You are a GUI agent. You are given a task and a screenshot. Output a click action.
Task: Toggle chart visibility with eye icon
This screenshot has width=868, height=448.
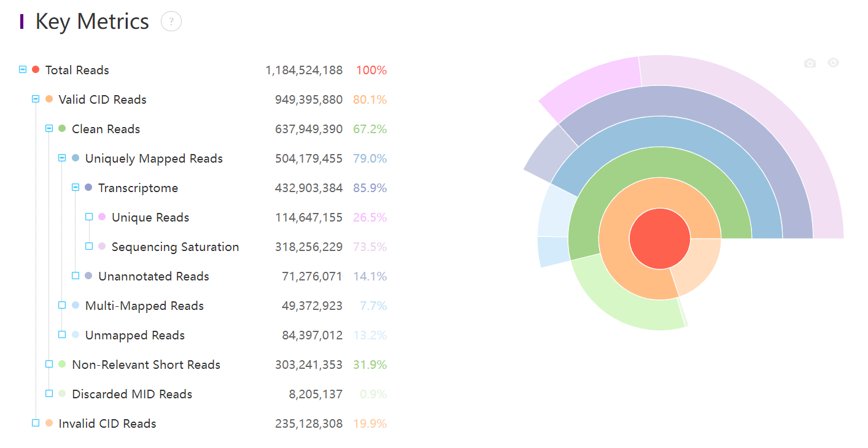pos(833,63)
